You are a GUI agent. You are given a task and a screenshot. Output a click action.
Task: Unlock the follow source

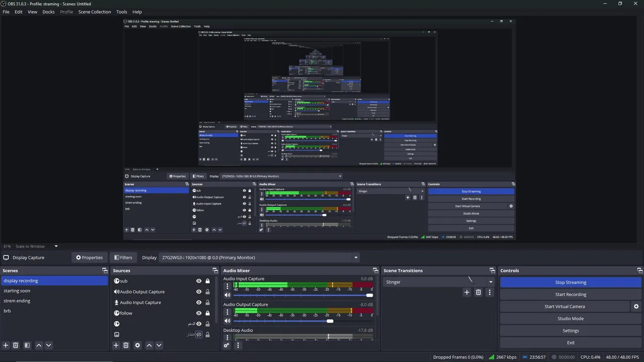(x=207, y=313)
